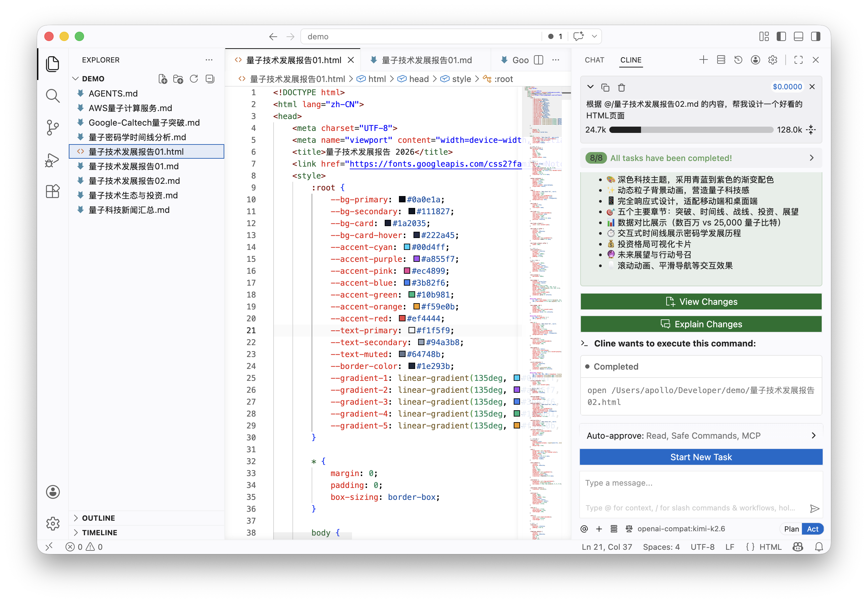This screenshot has width=868, height=603.
Task: Maximize the Cline panel to fullscreen
Action: pos(799,60)
